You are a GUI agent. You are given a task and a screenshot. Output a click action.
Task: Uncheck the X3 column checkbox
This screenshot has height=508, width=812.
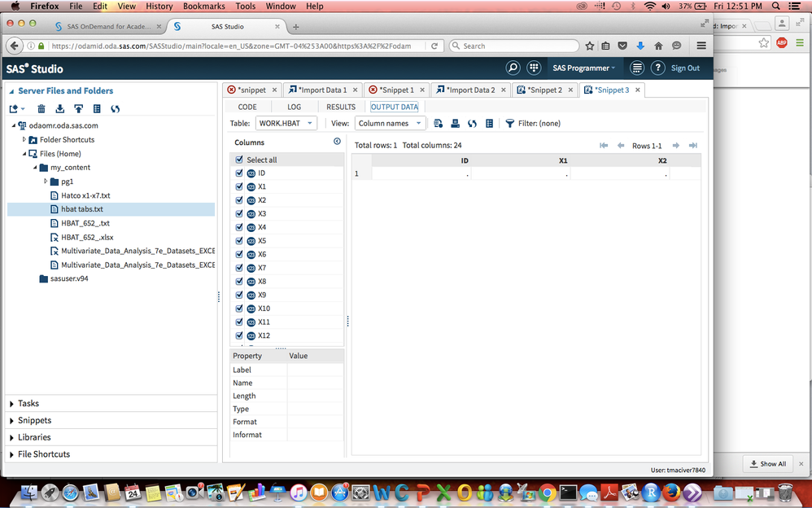239,213
